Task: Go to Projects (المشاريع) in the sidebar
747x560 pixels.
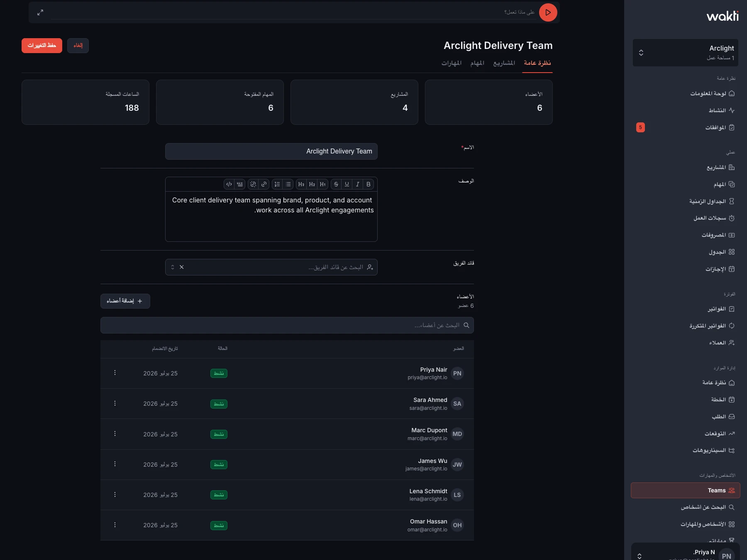Action: pos(686,168)
